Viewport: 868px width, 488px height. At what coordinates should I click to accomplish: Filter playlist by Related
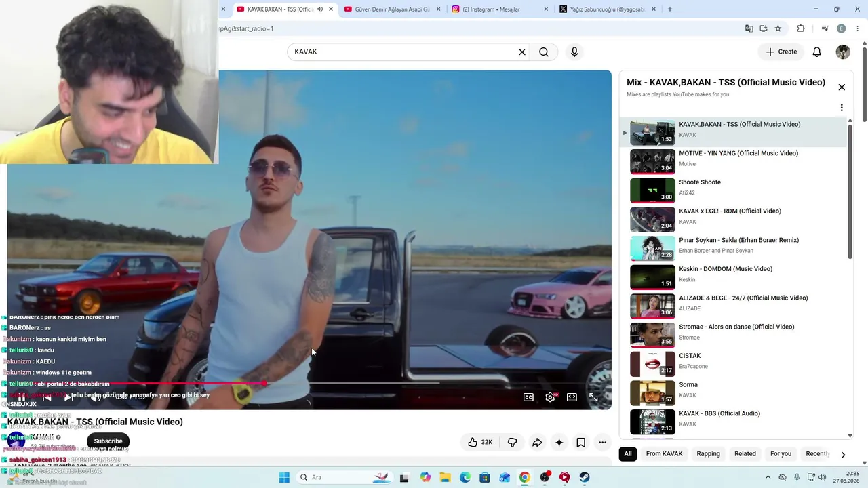745,453
